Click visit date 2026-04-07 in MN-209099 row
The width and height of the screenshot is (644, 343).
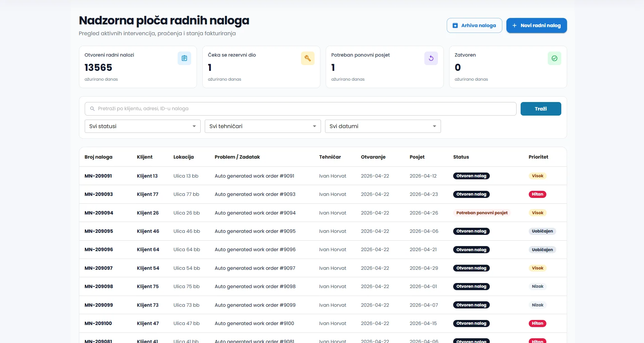424,305
